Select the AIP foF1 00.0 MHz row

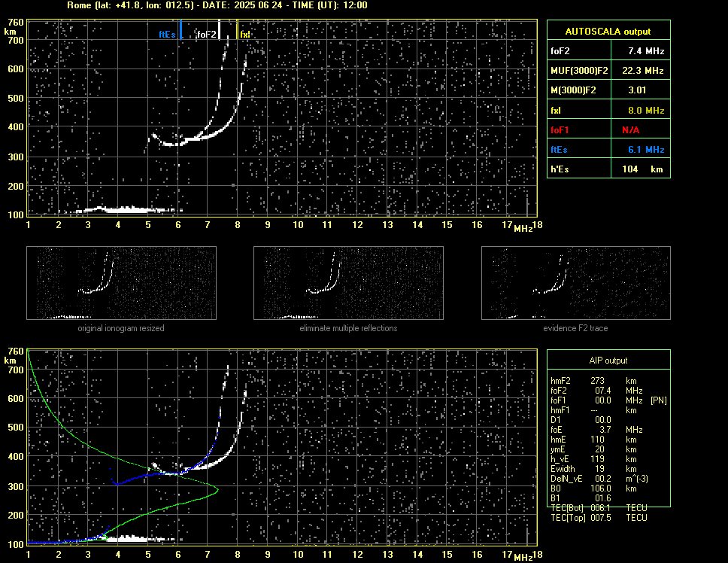(x=608, y=400)
